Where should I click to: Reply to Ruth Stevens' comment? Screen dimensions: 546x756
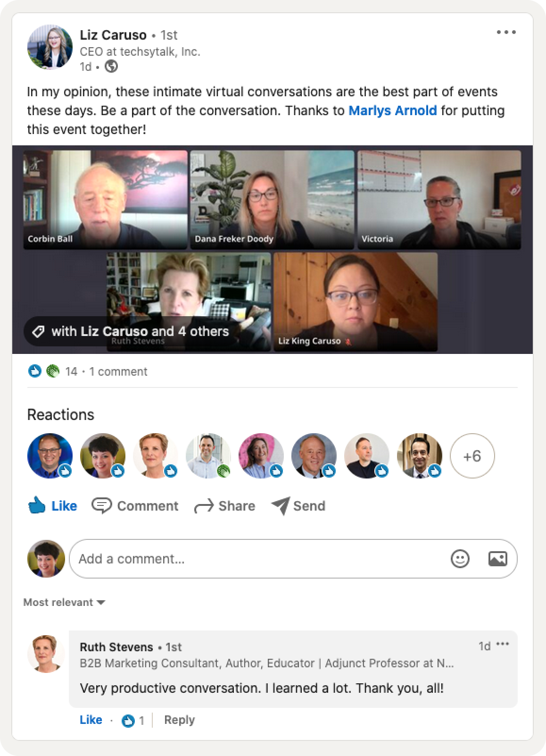(x=179, y=720)
